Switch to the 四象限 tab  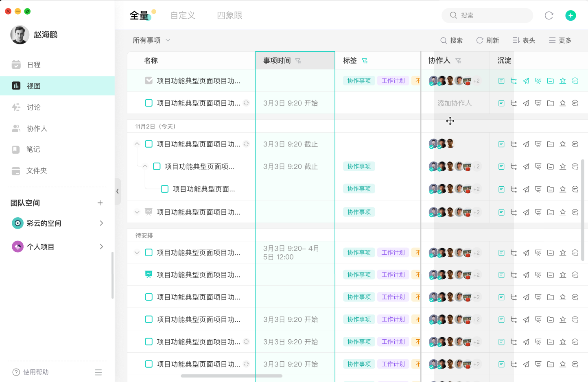click(x=229, y=15)
